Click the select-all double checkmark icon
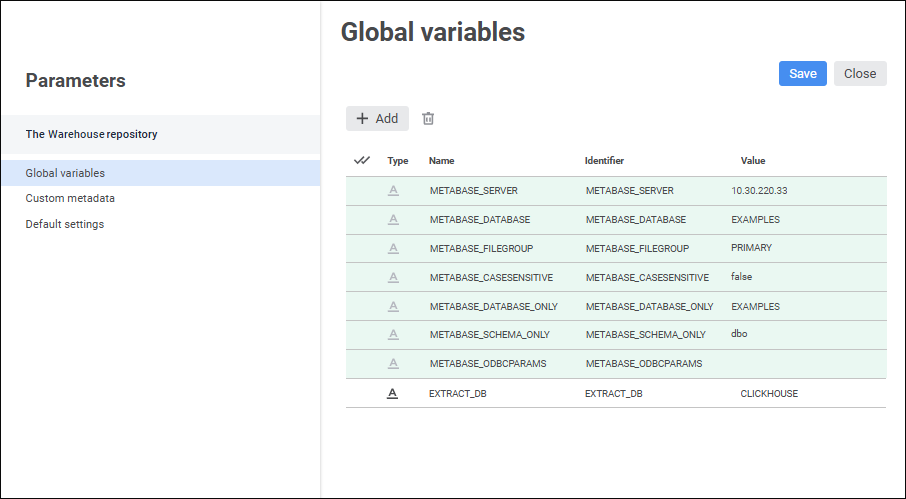Screen dimensions: 906x499 362,160
